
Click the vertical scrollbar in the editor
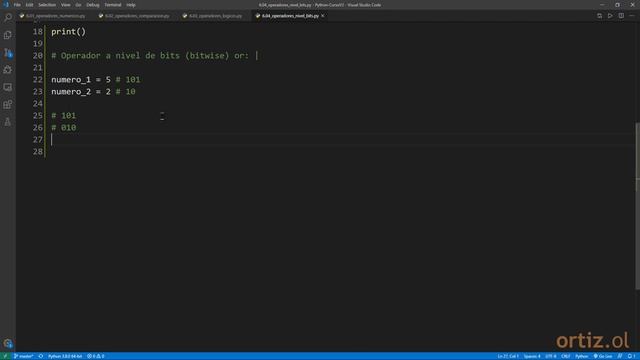(x=638, y=206)
